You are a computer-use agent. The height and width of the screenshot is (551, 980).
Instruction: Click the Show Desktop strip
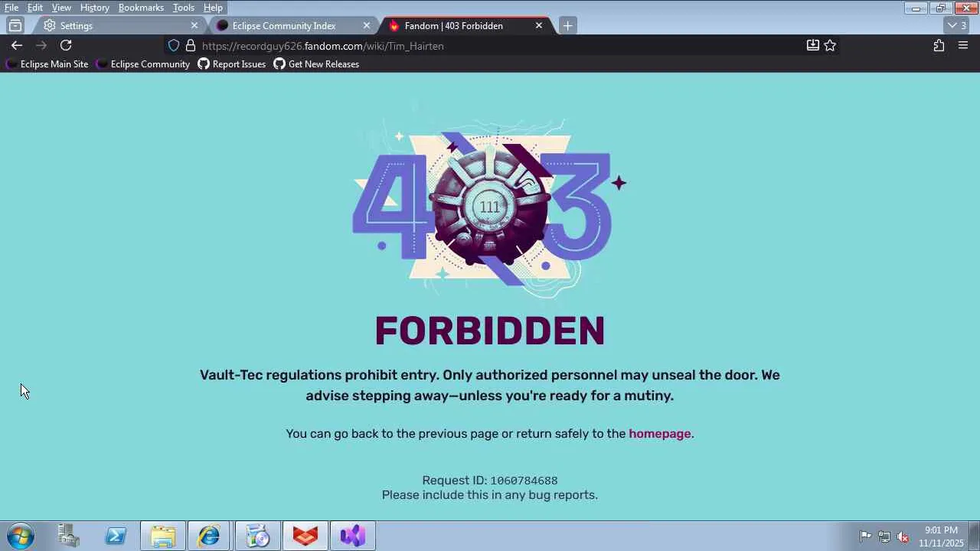[975, 536]
